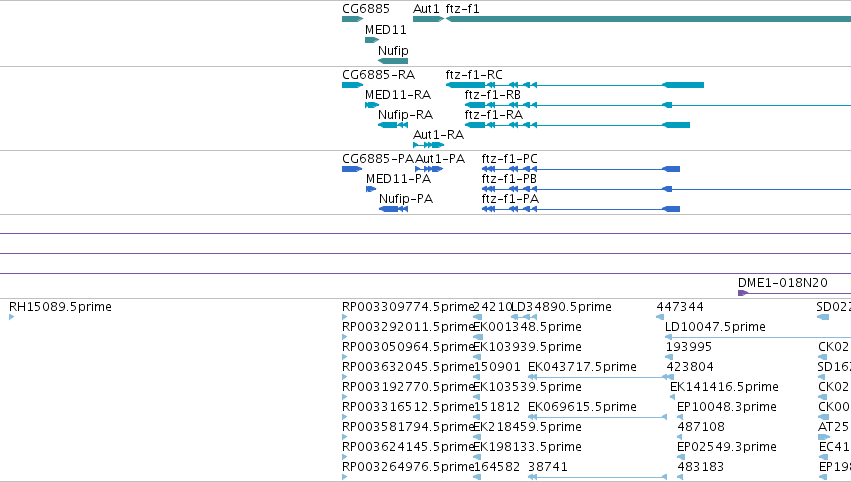851x482 pixels.
Task: Select the 150901 EST label
Action: tap(497, 367)
